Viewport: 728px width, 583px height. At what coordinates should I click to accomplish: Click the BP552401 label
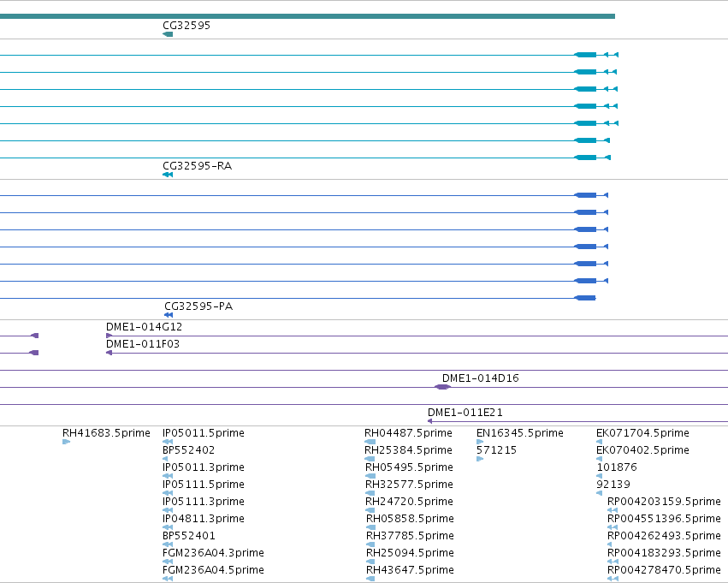(188, 536)
